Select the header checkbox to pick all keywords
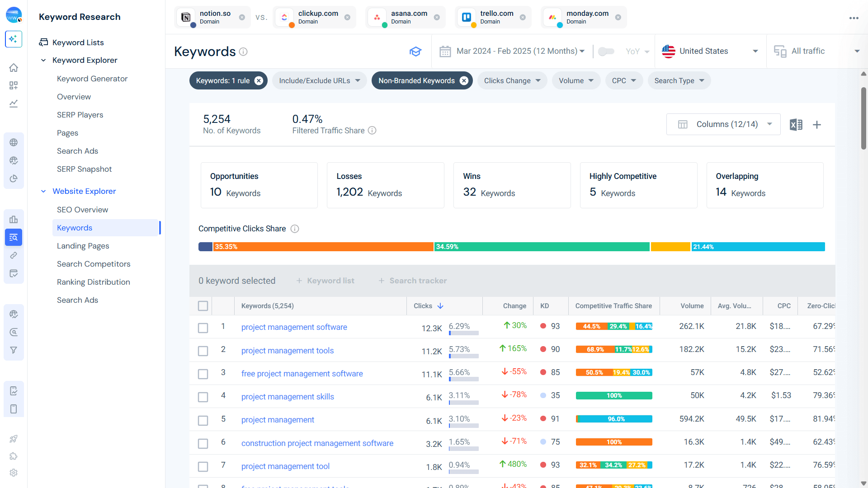Image resolution: width=868 pixels, height=488 pixels. [203, 306]
